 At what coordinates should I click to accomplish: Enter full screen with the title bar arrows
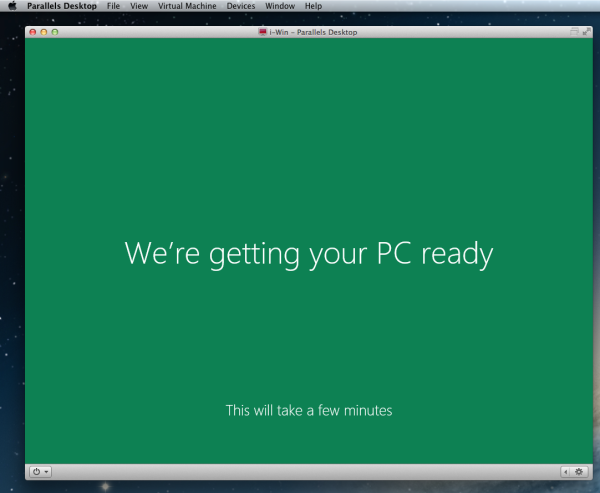586,32
